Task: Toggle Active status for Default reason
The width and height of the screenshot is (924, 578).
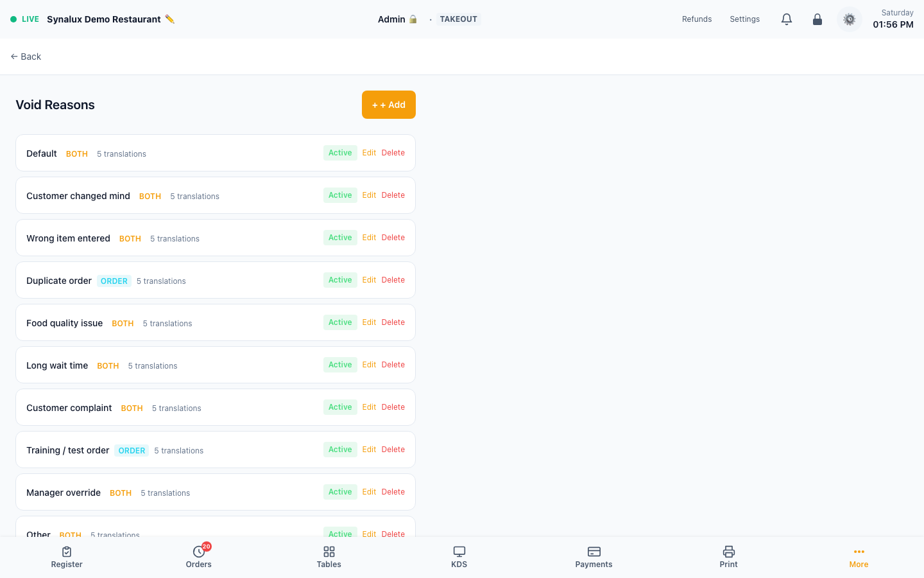Action: click(x=340, y=153)
